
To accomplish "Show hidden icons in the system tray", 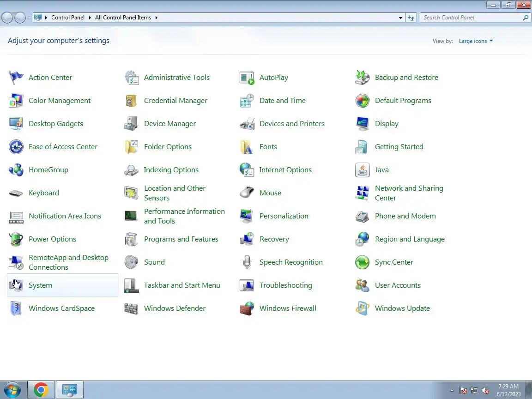I will pyautogui.click(x=452, y=390).
